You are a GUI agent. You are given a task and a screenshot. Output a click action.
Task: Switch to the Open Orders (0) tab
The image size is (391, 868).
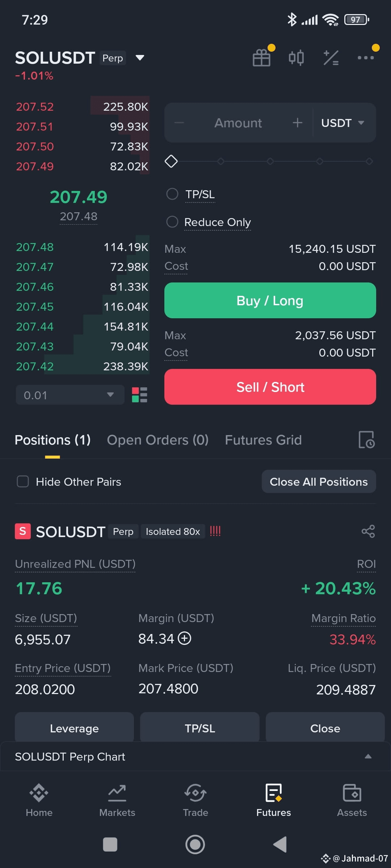(x=157, y=440)
